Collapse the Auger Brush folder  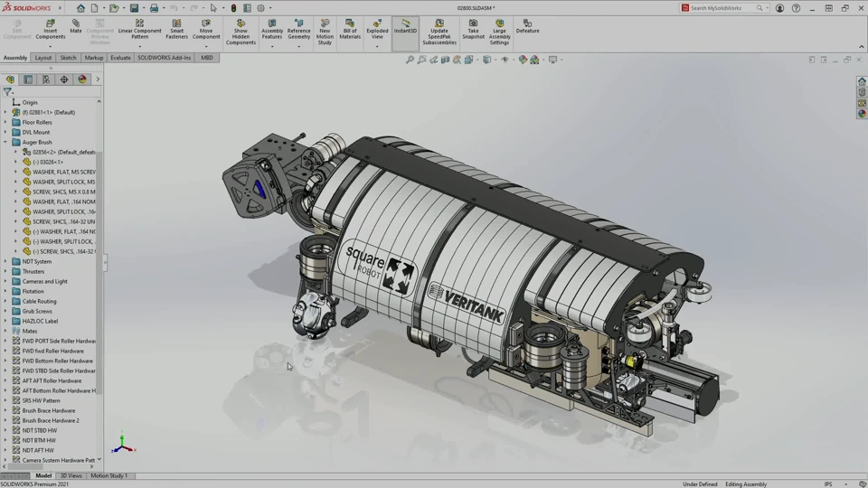(5, 142)
